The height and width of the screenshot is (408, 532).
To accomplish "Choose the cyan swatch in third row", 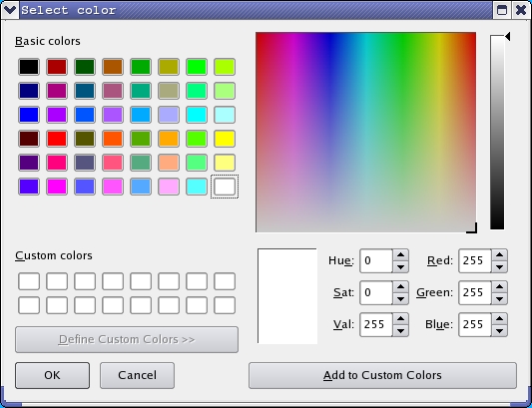I will pyautogui.click(x=197, y=115).
